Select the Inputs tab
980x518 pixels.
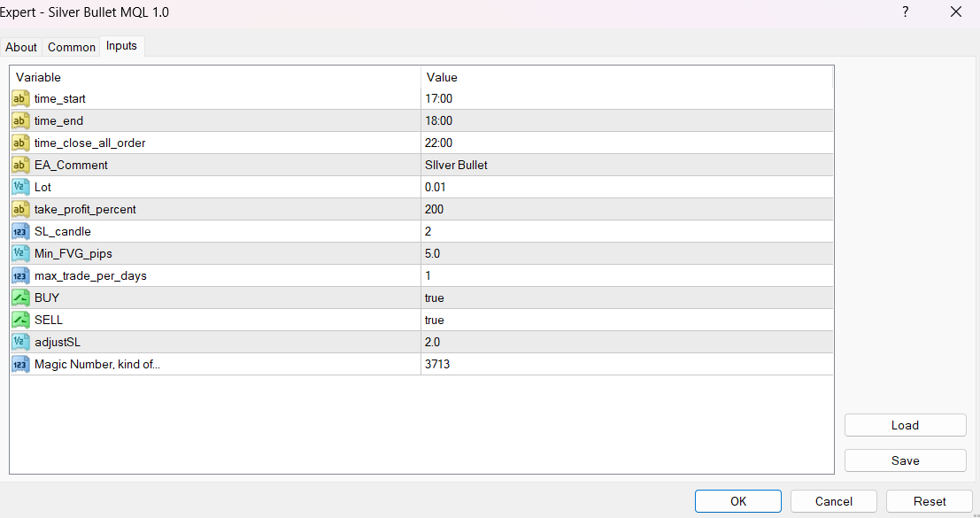click(x=121, y=46)
